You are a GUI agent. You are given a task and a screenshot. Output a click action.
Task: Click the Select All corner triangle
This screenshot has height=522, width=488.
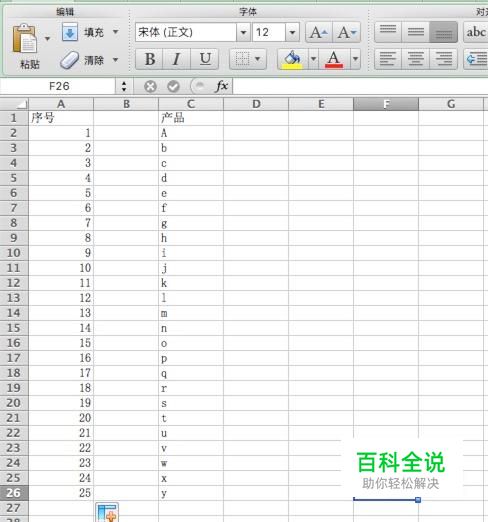pos(14,104)
